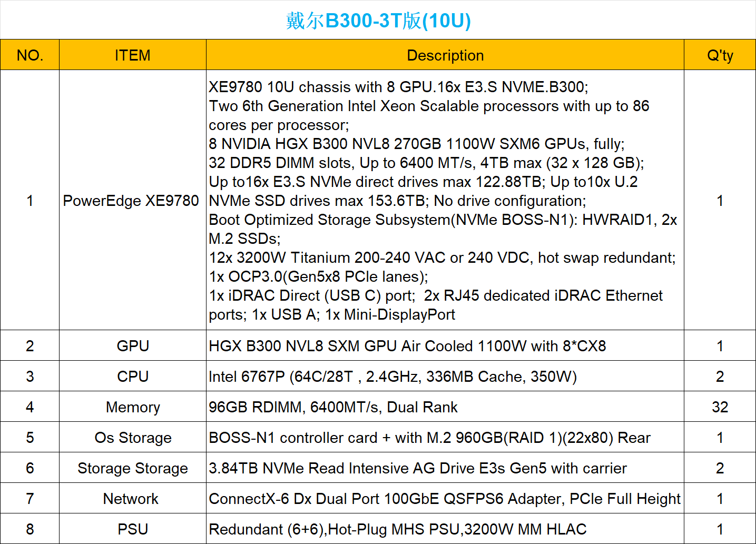Viewport: 756px width, 544px height.
Task: Click the Q'ty column header
Action: click(720, 55)
